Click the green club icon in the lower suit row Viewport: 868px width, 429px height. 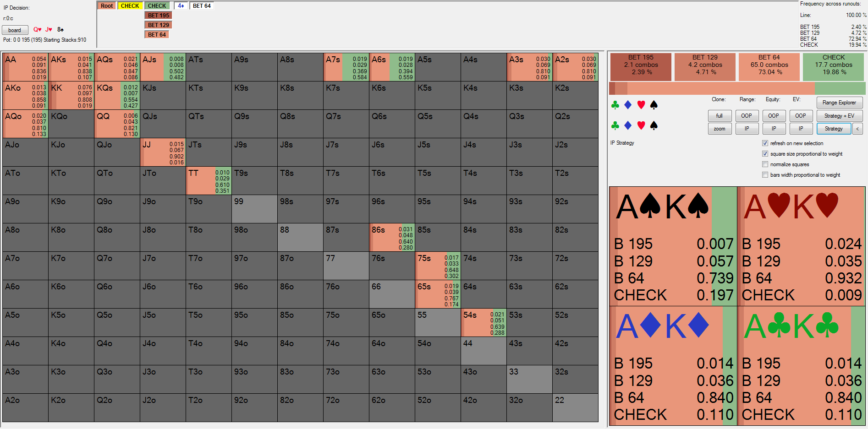click(615, 125)
